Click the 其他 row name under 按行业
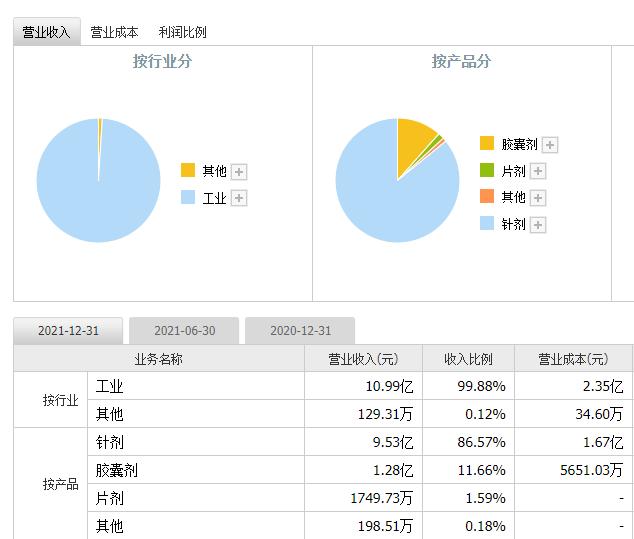 pos(109,414)
